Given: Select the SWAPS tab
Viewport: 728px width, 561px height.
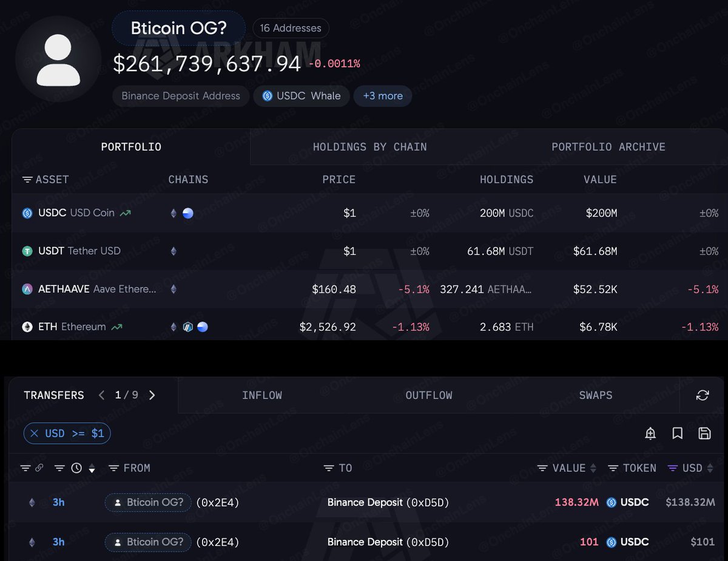Looking at the screenshot, I should coord(596,395).
